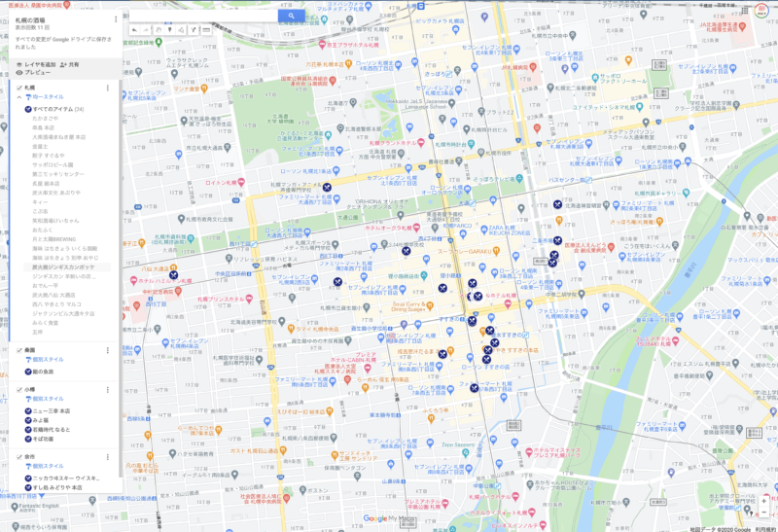Zoom in with the map plus button
Viewport: 778px width, 532px height.
pyautogui.click(x=763, y=502)
